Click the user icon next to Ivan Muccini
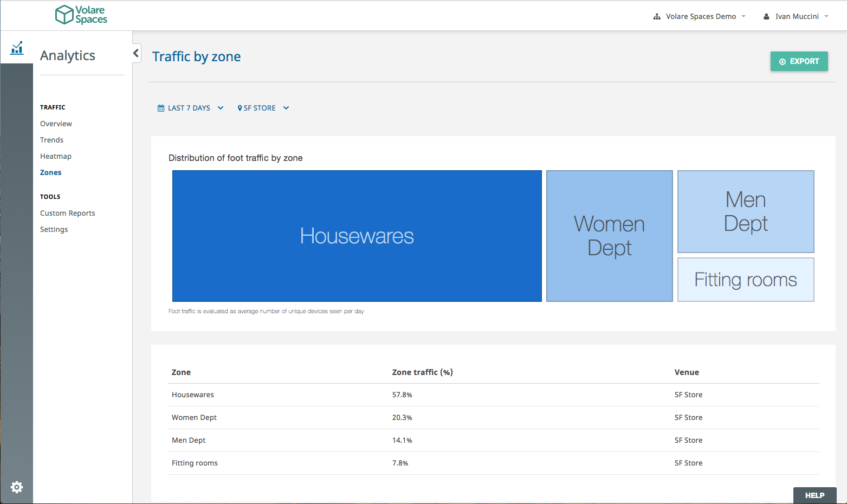 click(x=766, y=17)
